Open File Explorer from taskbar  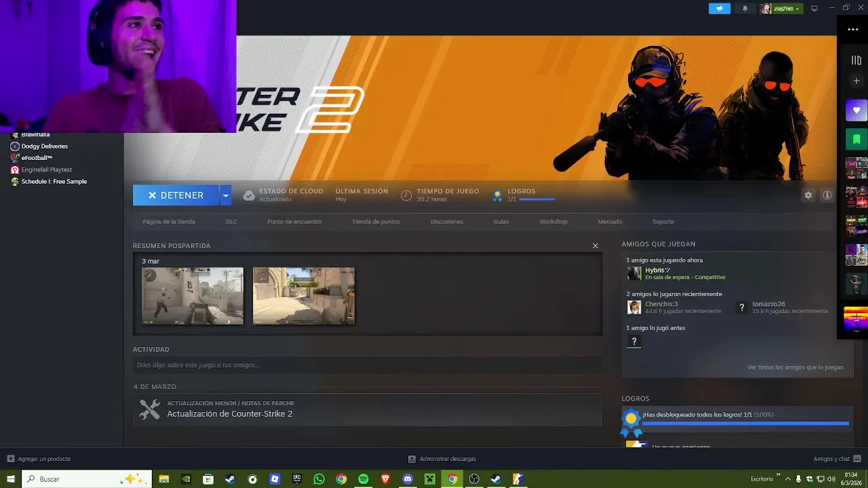pyautogui.click(x=163, y=479)
